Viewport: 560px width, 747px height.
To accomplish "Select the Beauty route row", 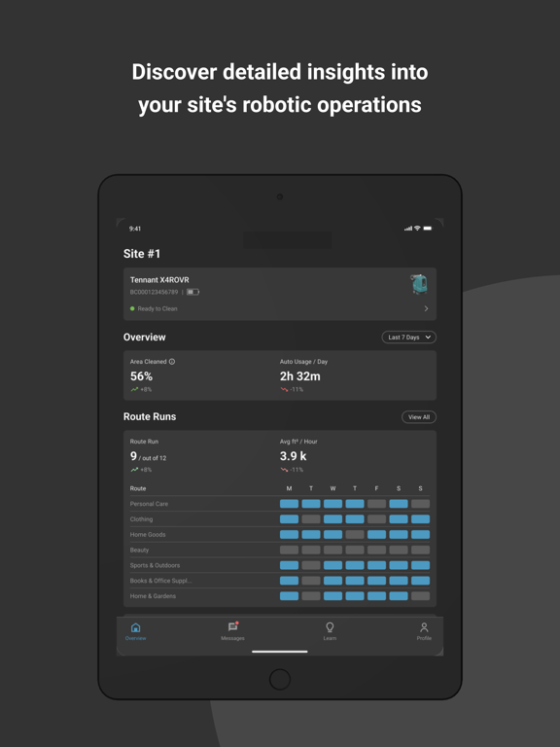I will 280,550.
